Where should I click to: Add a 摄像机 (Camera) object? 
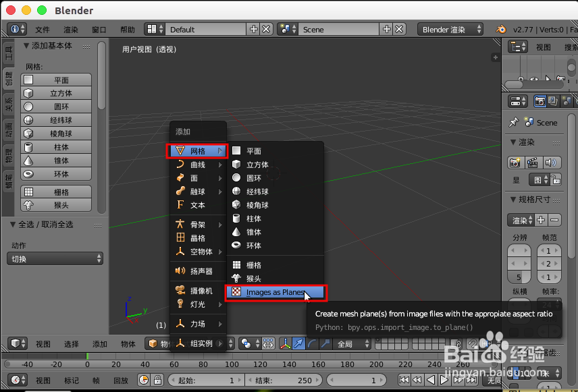199,291
